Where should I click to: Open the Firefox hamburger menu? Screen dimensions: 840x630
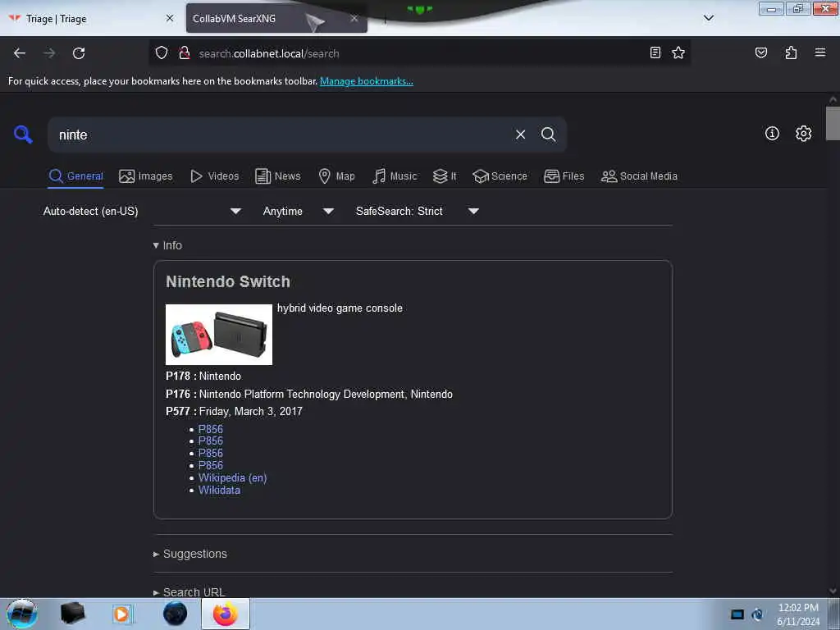pyautogui.click(x=819, y=53)
